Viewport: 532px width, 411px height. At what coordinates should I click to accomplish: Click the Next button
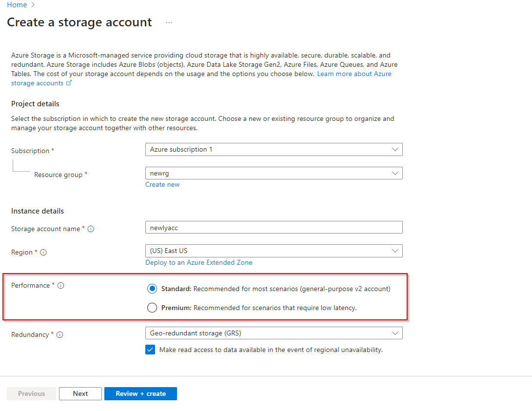[80, 394]
